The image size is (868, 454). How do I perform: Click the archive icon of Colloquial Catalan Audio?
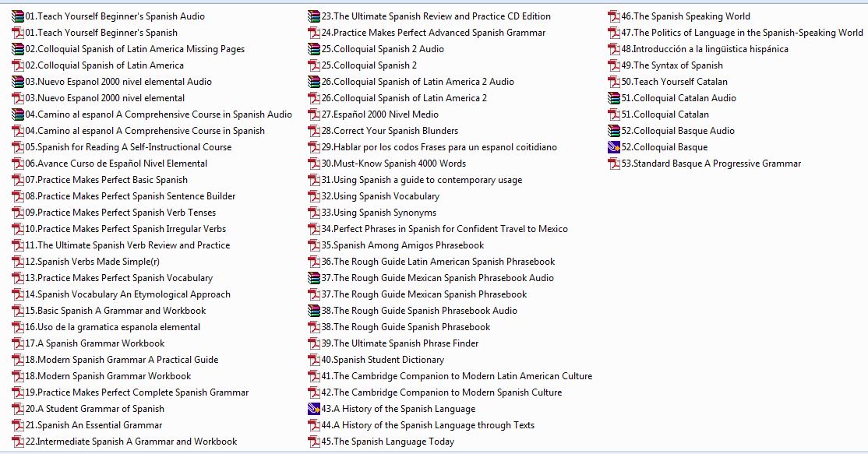point(614,98)
